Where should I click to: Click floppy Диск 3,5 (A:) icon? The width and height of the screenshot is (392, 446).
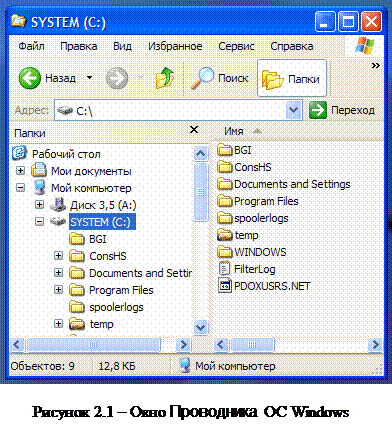click(x=58, y=204)
